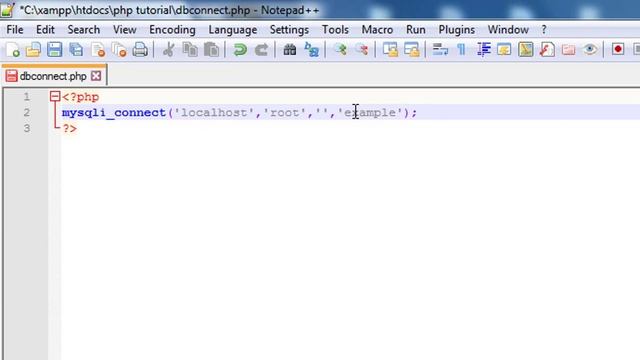Click the Cut scissors icon
Viewport: 640px width, 360px height.
pos(169,50)
